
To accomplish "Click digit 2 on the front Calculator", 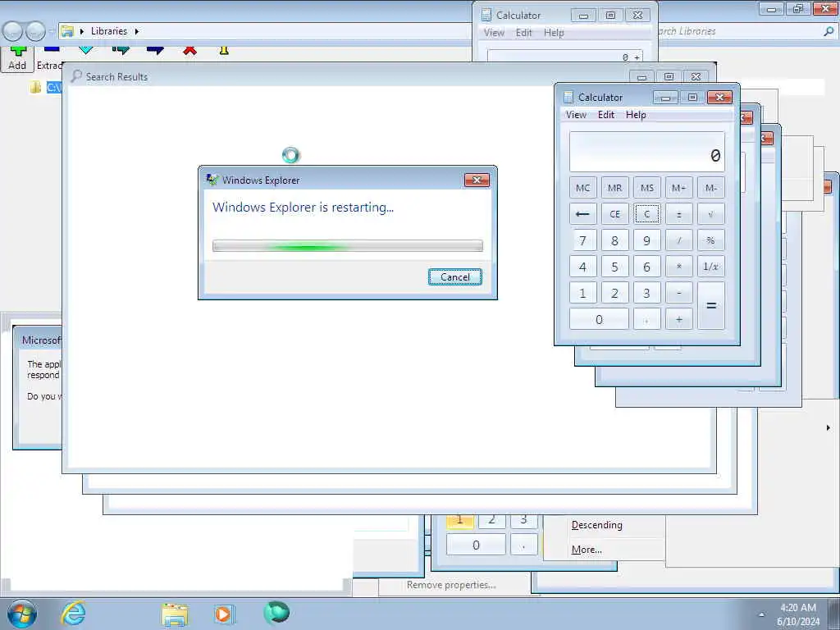I will [615, 293].
